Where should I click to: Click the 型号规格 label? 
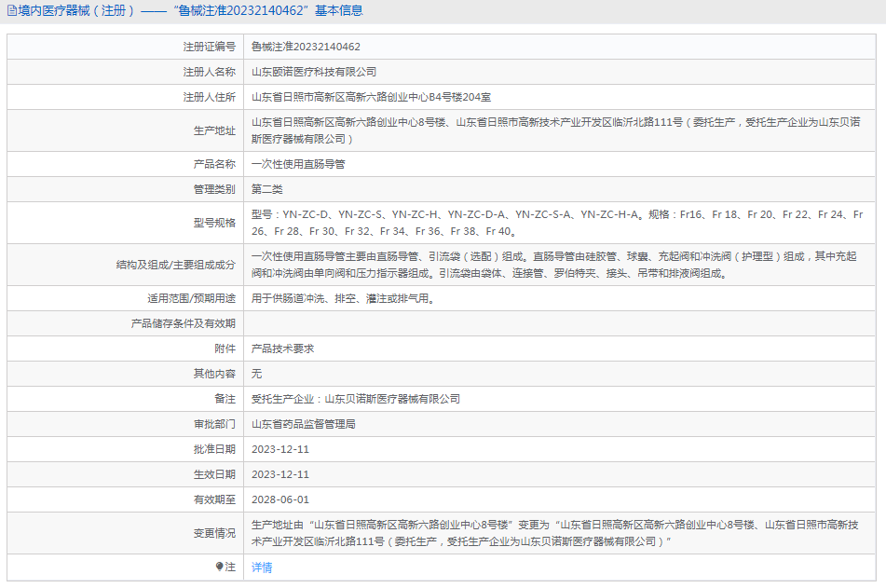point(214,223)
